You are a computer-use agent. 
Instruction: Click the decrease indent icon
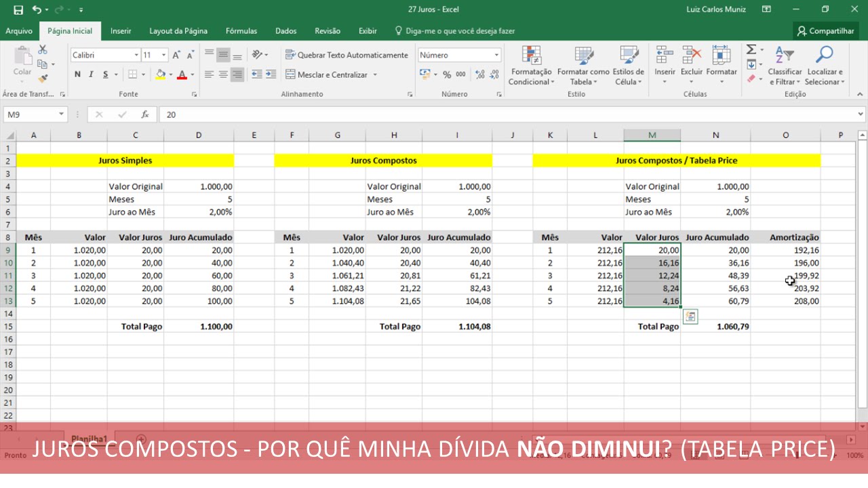tap(257, 75)
